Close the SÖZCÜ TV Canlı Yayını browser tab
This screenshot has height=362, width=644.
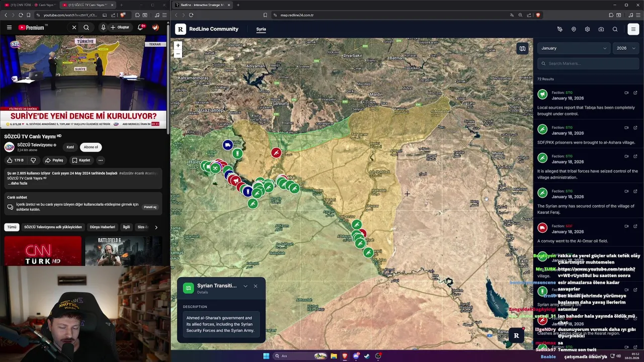click(111, 5)
